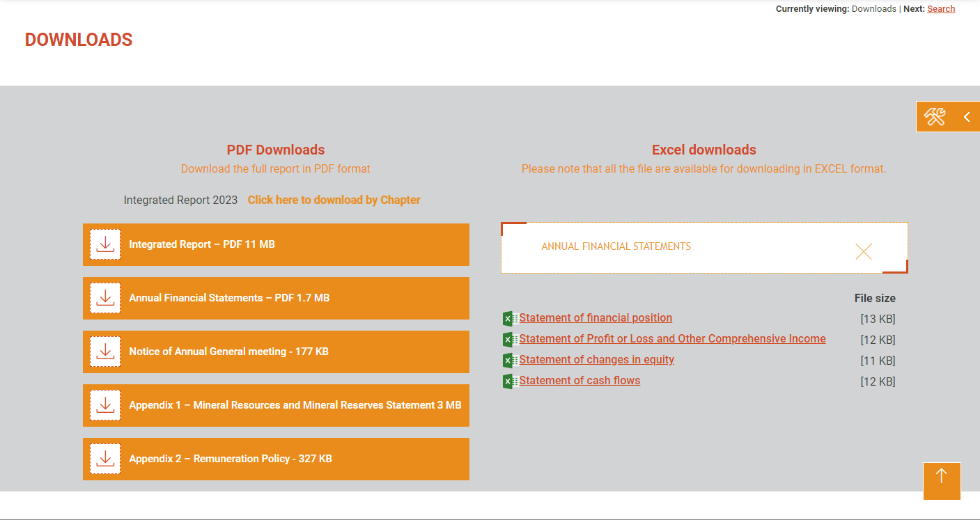Click Excel icon next to Statement of financial position
This screenshot has height=520, width=980.
tap(511, 319)
